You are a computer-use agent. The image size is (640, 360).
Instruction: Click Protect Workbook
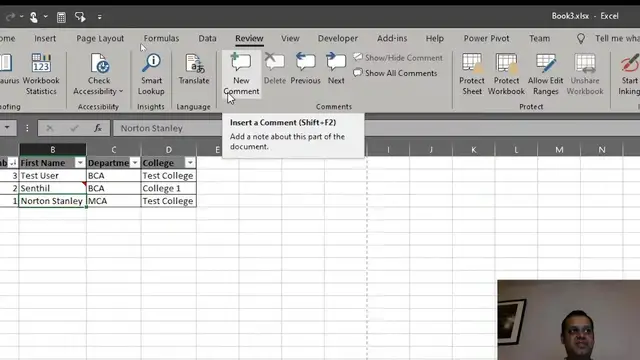[x=506, y=74]
